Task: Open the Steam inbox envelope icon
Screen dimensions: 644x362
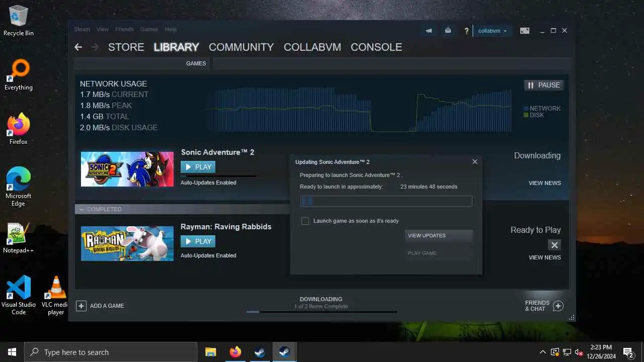Action: [x=448, y=31]
